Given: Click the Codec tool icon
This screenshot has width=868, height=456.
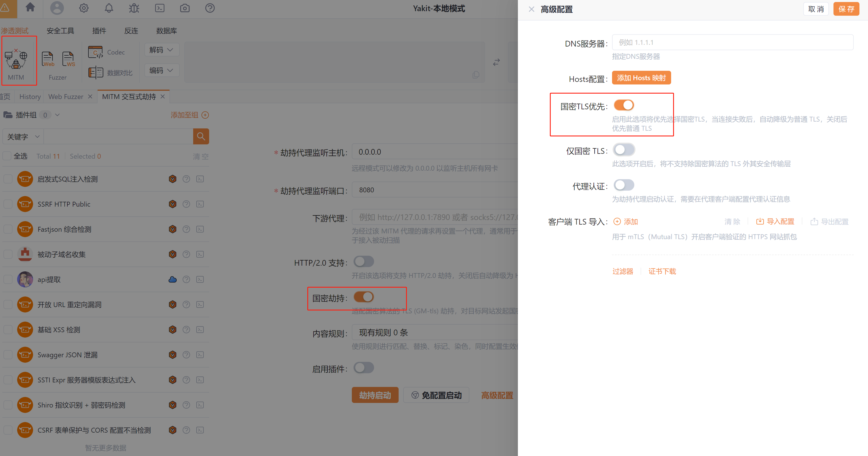Looking at the screenshot, I should 95,52.
